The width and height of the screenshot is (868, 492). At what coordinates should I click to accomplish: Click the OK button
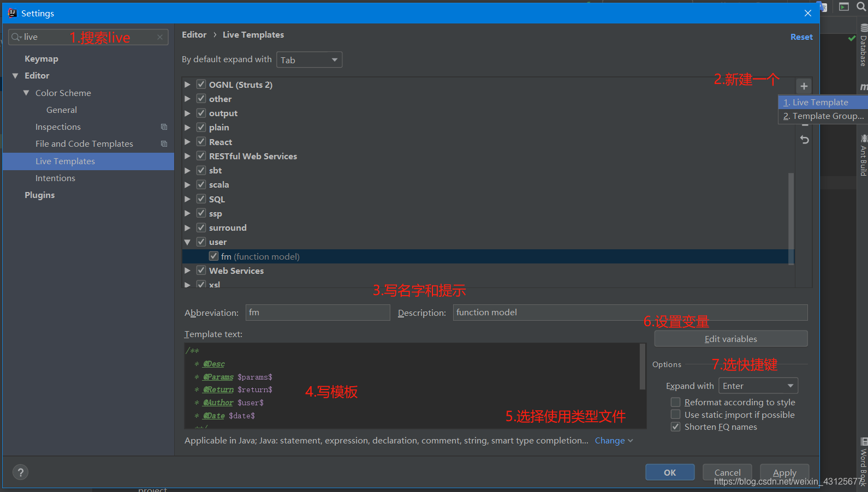pos(670,472)
